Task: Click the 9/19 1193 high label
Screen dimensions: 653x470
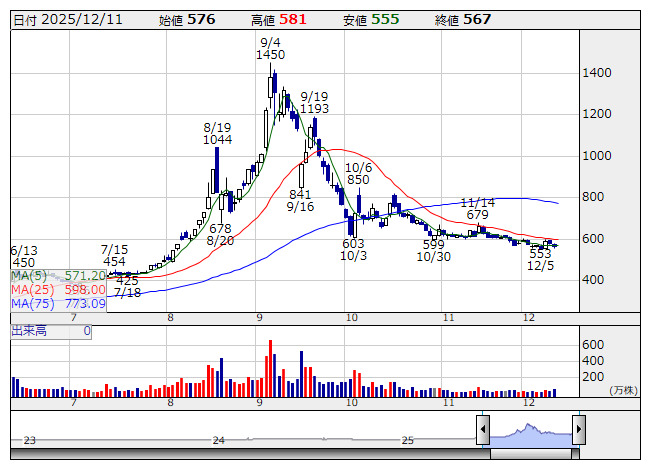Action: point(315,101)
